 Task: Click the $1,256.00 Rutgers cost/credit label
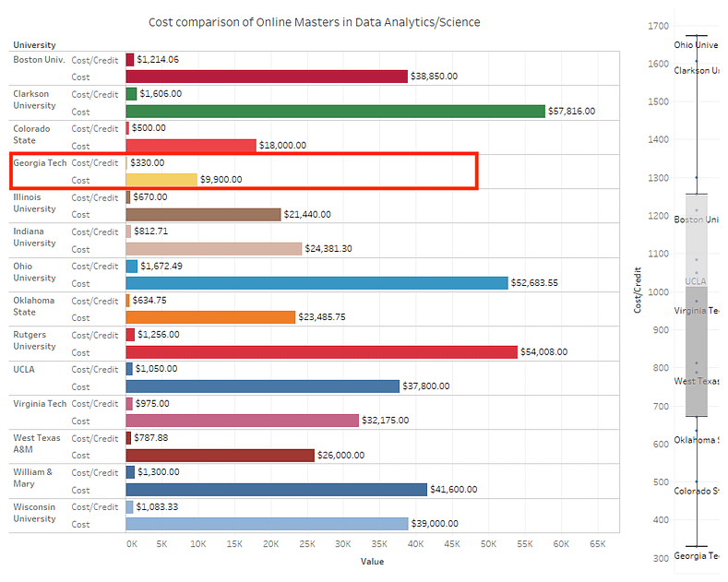point(159,335)
